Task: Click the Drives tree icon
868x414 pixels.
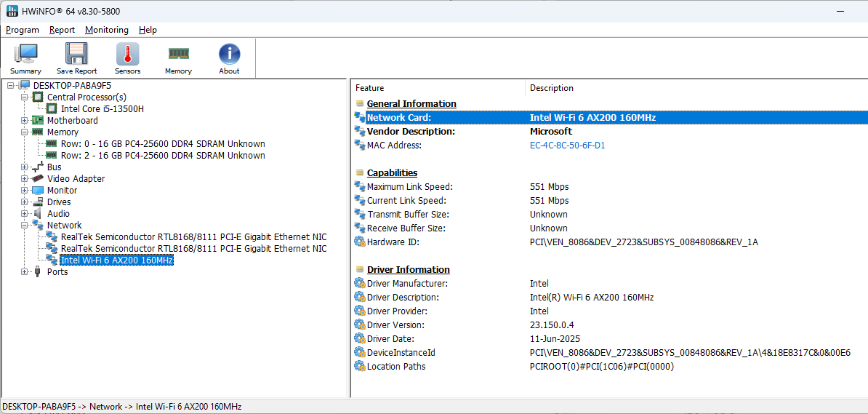Action: tap(39, 202)
